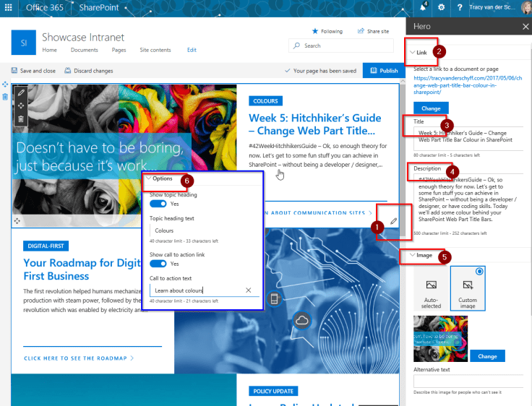Collapse the Options section
Image resolution: width=532 pixels, height=406 pixels.
[148, 178]
